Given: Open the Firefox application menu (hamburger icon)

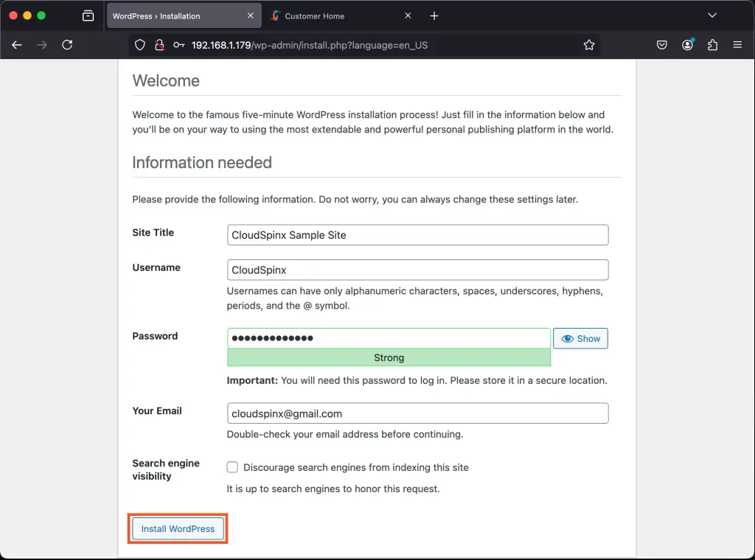Looking at the screenshot, I should (x=737, y=45).
